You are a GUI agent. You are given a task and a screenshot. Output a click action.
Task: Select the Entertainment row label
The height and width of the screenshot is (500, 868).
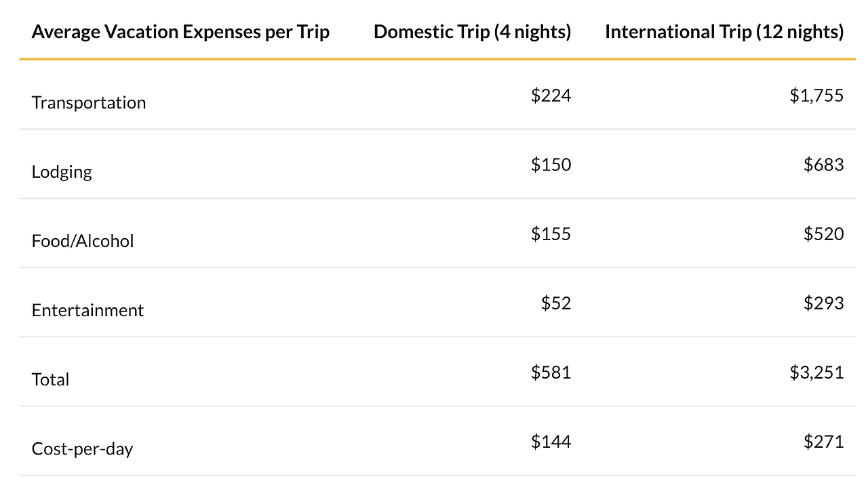87,310
